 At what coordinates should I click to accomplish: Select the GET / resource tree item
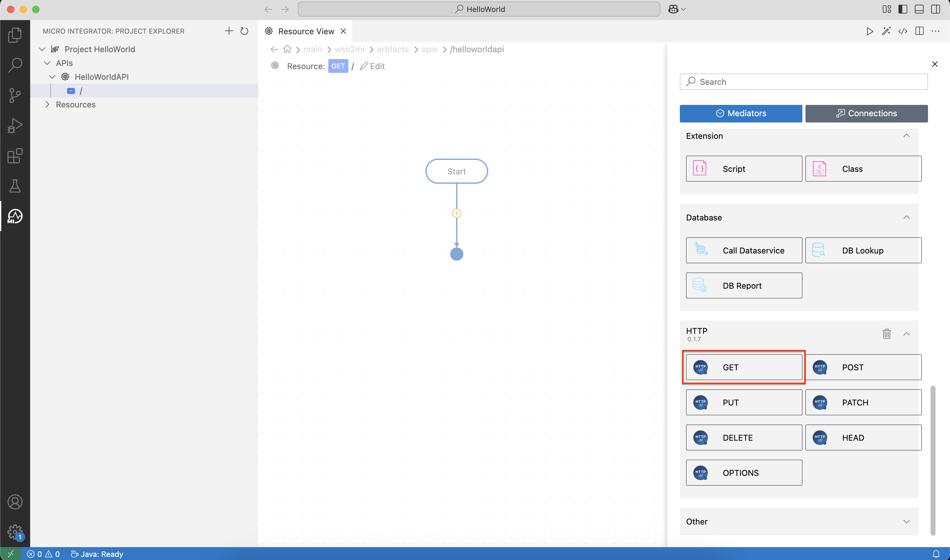tap(144, 90)
